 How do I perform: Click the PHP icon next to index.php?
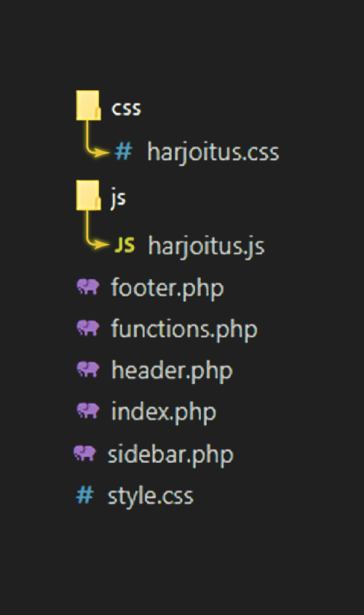88,411
